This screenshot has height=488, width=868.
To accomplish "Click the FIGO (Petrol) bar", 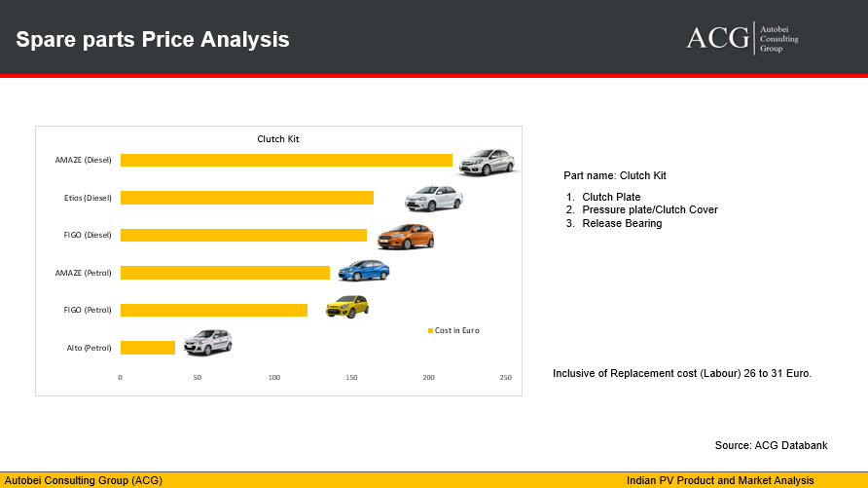I will (x=214, y=310).
